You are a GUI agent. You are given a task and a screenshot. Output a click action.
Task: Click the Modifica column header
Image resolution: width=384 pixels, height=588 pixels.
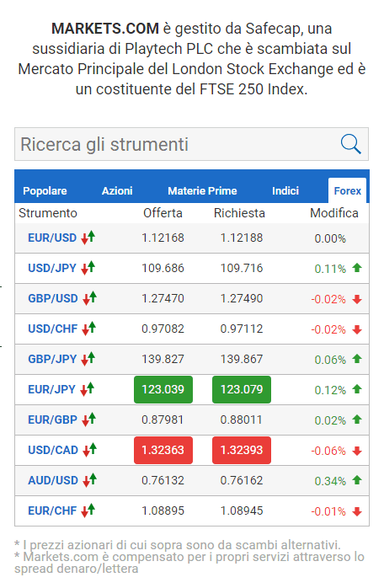point(334,213)
